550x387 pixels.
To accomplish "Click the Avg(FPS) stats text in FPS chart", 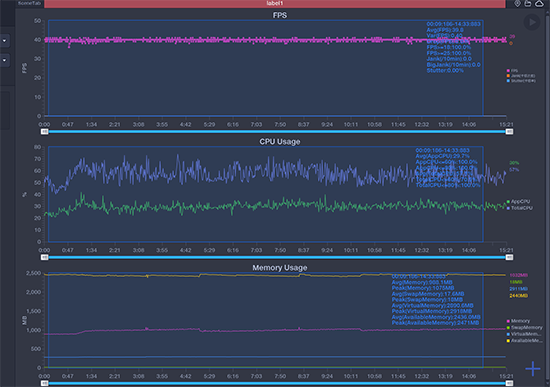I will (x=445, y=30).
